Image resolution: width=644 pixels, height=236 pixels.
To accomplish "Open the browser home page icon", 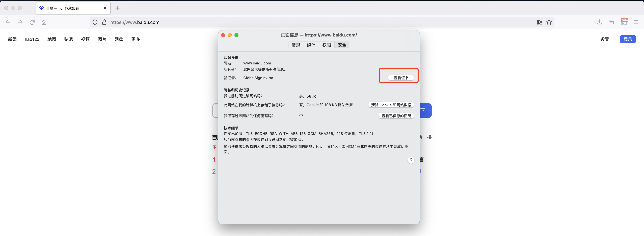I will [44, 22].
